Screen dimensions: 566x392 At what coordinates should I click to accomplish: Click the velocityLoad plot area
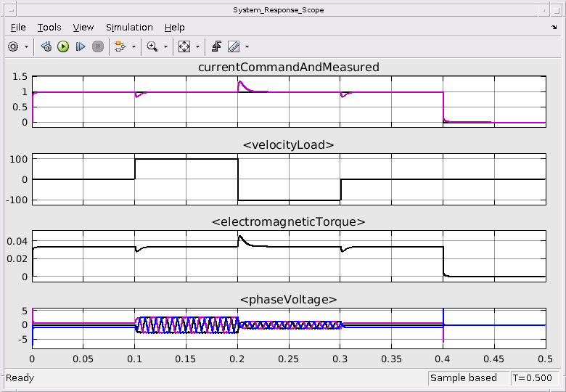click(289, 179)
